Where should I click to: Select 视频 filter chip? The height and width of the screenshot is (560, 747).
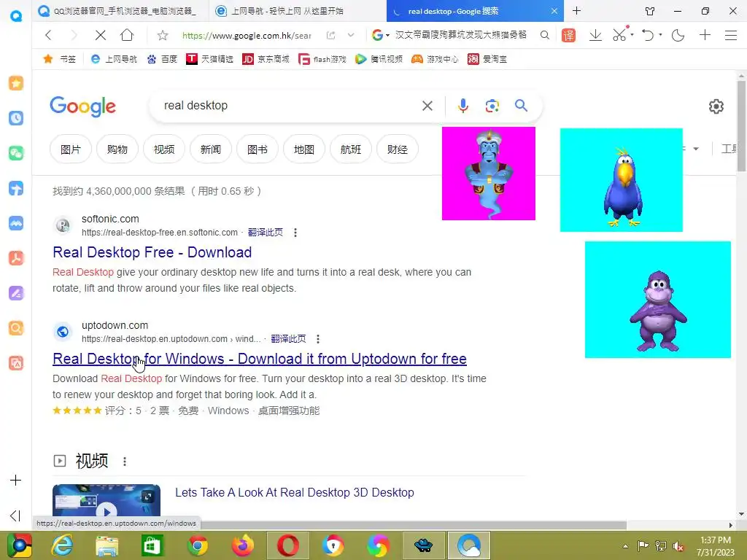[164, 149]
